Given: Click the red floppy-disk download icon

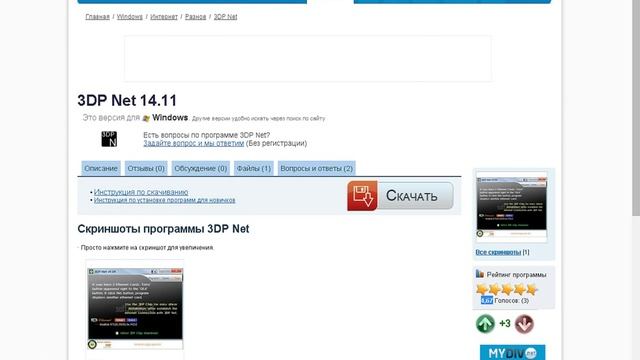Looking at the screenshot, I should click(x=362, y=196).
